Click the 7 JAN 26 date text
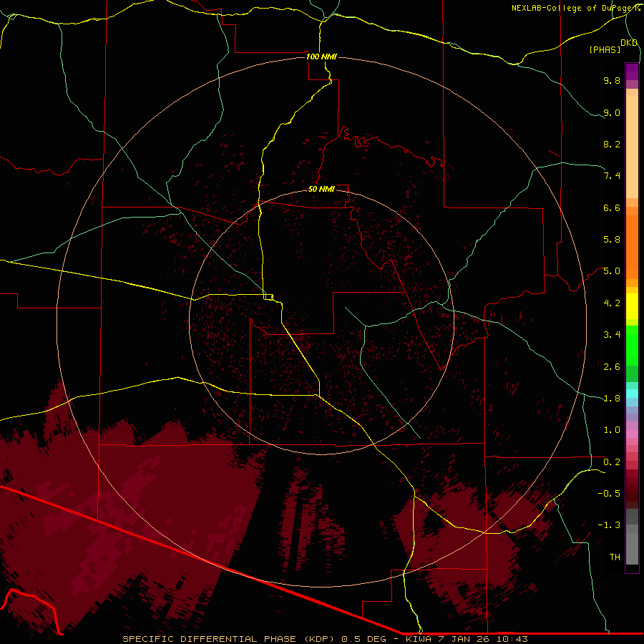 tap(465, 639)
